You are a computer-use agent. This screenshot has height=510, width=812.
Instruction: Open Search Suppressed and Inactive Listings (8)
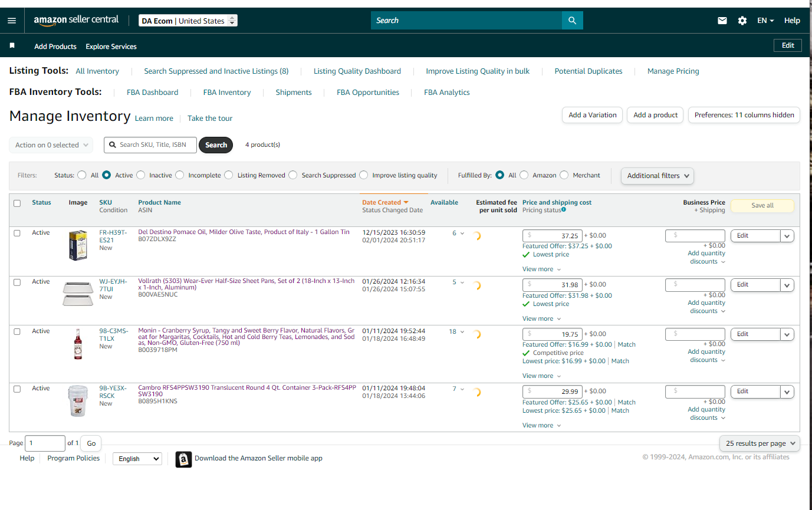point(216,71)
